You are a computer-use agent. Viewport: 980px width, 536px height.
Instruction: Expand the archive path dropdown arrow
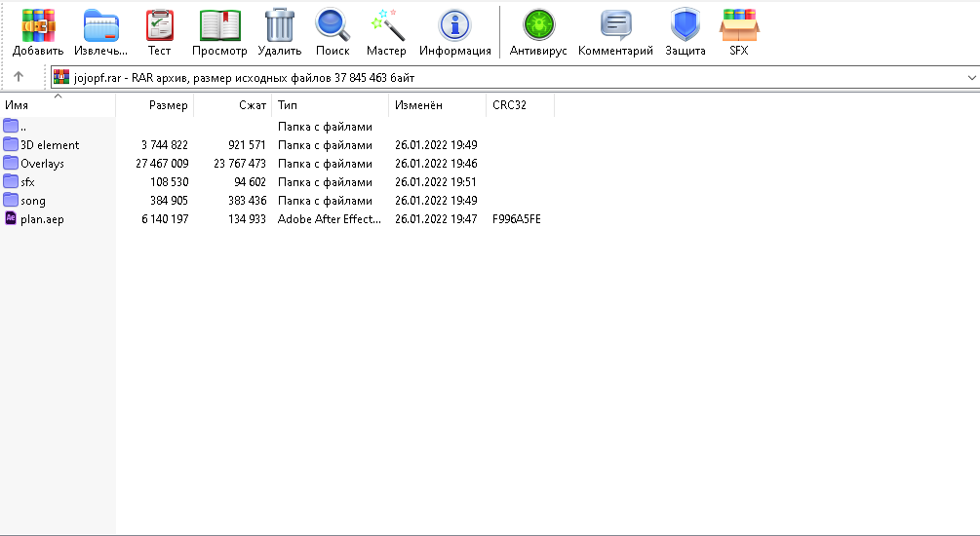click(x=971, y=77)
